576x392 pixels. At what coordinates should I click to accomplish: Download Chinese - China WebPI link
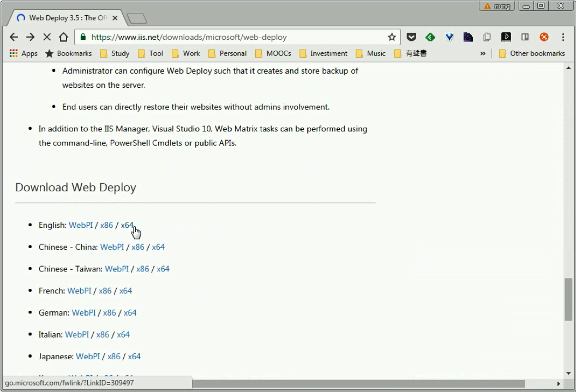click(x=112, y=247)
